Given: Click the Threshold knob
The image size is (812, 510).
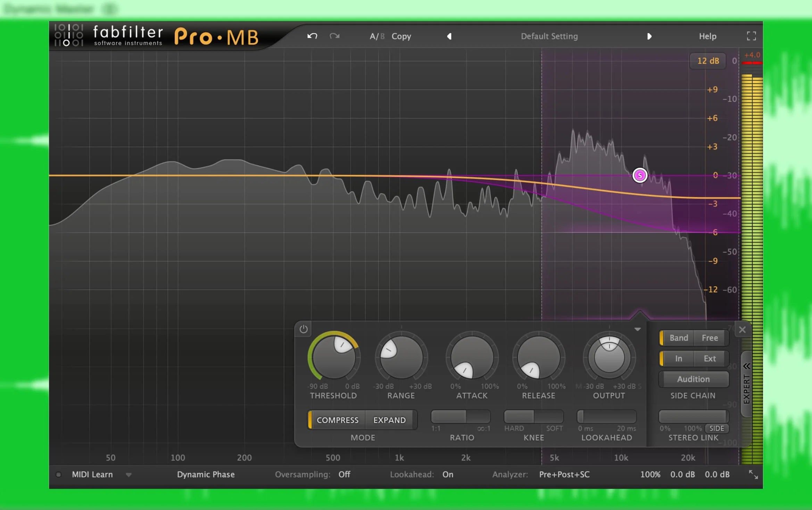Looking at the screenshot, I should pos(334,357).
